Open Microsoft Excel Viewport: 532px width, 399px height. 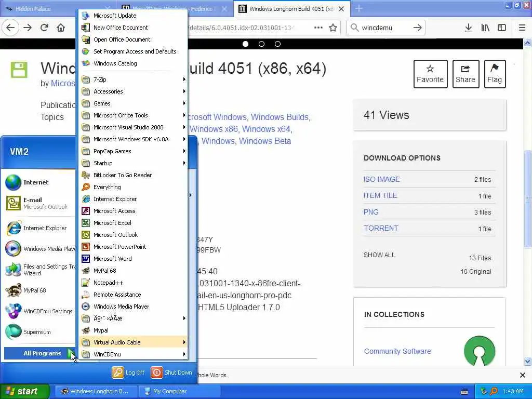[x=133, y=223]
